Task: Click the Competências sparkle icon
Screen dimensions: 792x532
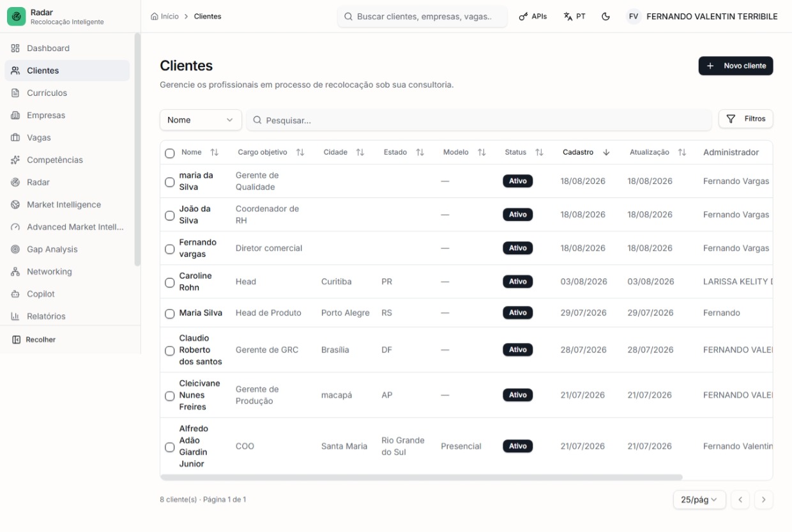Action: [x=15, y=160]
